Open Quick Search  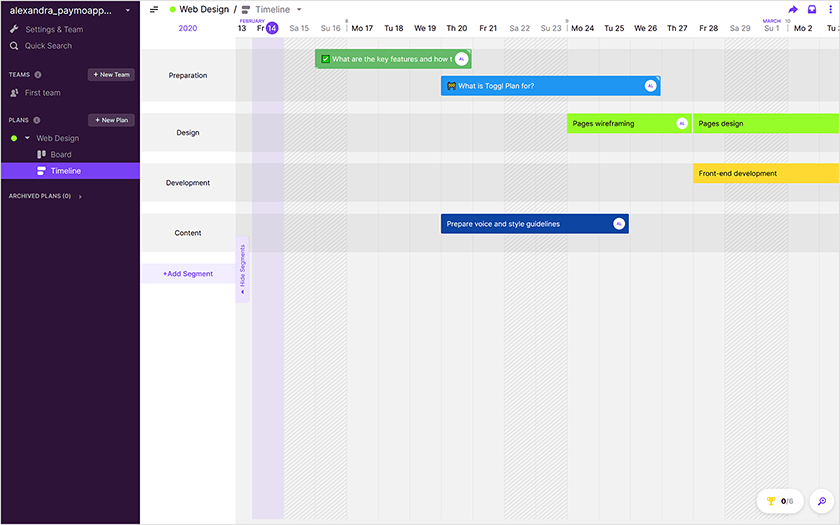[x=48, y=46]
